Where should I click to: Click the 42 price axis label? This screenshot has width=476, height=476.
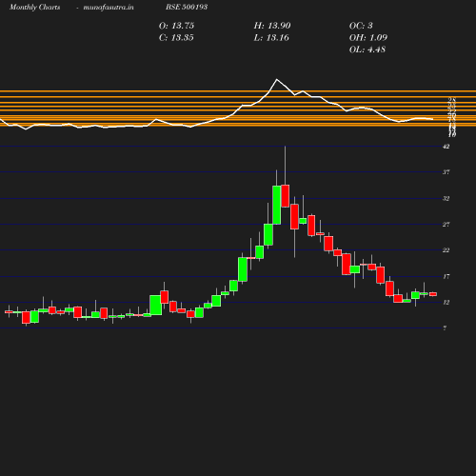tap(446, 147)
